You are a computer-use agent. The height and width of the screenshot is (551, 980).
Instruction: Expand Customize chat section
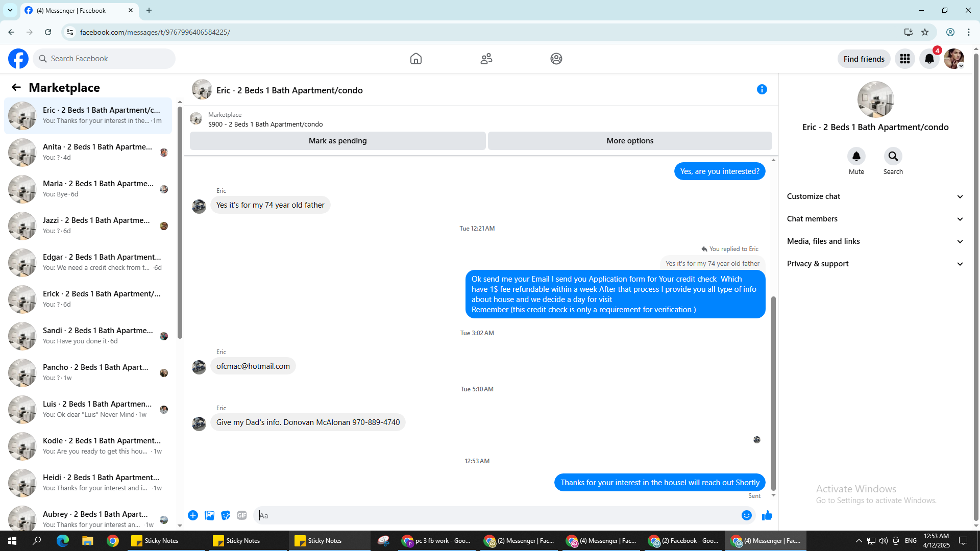[875, 196]
